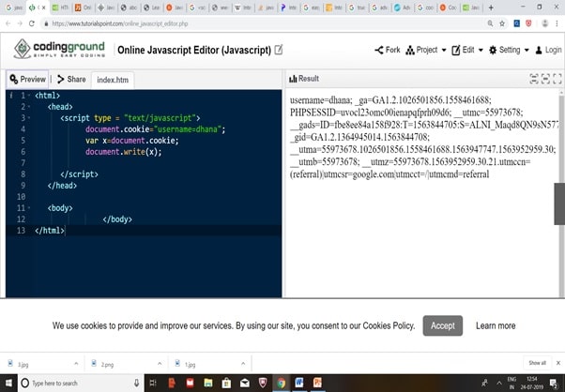Reload the page with refresh icon
This screenshot has height=392, width=565.
tap(32, 23)
